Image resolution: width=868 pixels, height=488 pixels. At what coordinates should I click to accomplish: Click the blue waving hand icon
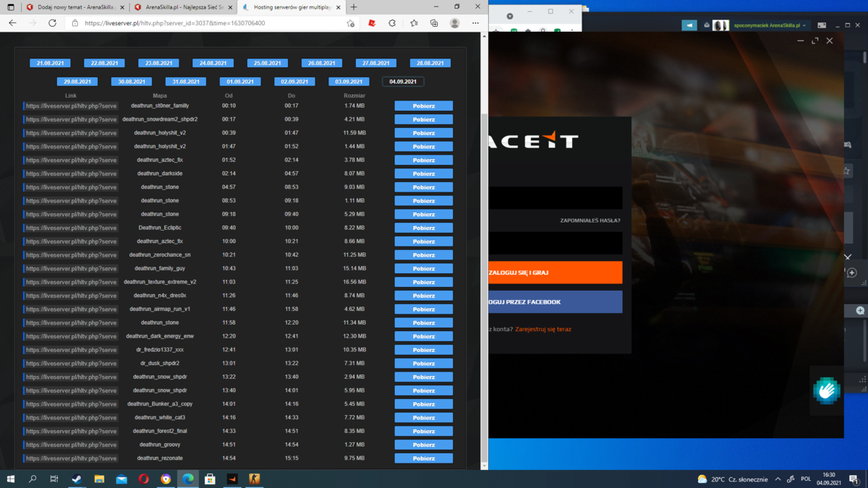(x=826, y=390)
